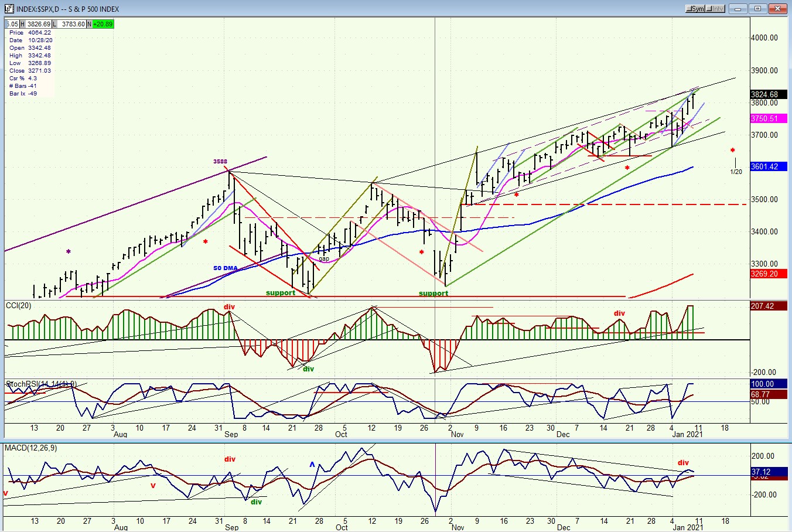Click the 4000.00 price axis label
Image resolution: width=792 pixels, height=532 pixels.
click(764, 37)
